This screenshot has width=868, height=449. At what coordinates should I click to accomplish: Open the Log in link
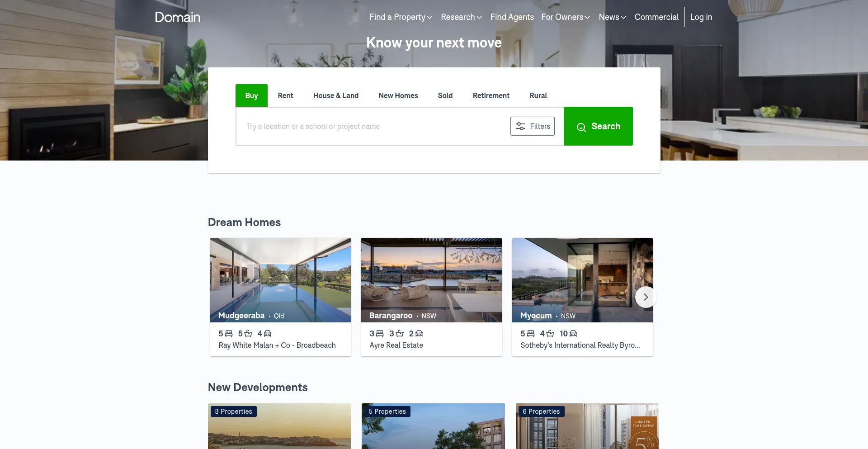(x=701, y=17)
